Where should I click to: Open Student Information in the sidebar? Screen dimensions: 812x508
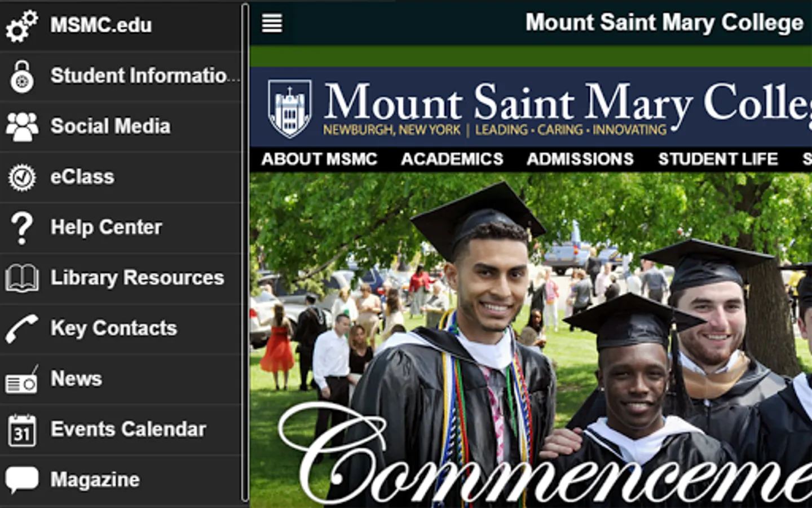(x=121, y=76)
